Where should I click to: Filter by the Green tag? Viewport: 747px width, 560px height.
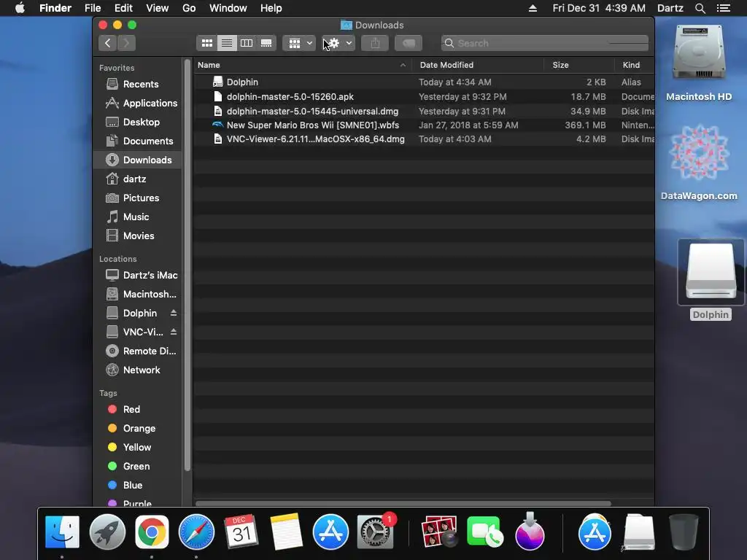pos(137,467)
